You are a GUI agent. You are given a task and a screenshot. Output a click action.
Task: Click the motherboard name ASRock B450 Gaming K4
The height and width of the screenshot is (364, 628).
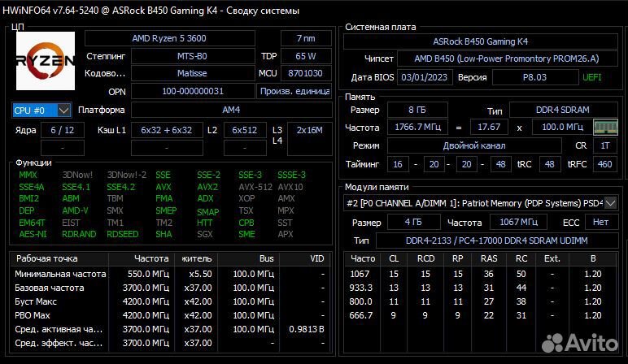481,41
